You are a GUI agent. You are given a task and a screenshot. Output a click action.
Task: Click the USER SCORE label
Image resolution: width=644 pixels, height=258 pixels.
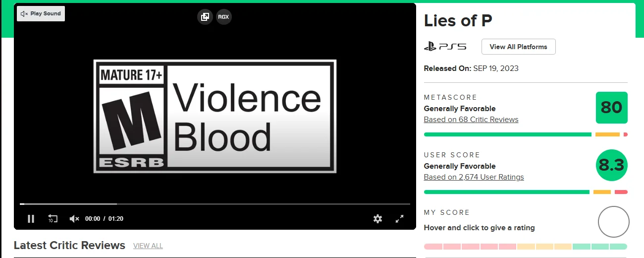[x=452, y=155]
